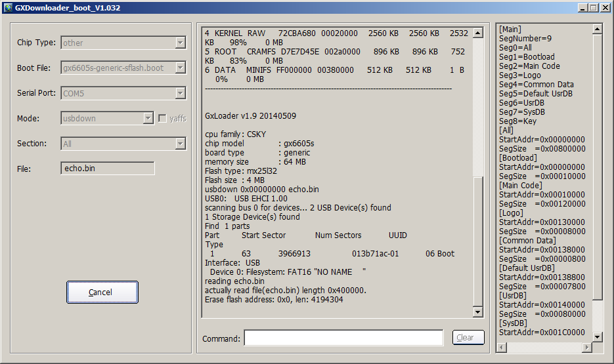Screen dimensions: 614x364
Task: Click the 'Flash type: mx25l32' line
Action: (241, 171)
